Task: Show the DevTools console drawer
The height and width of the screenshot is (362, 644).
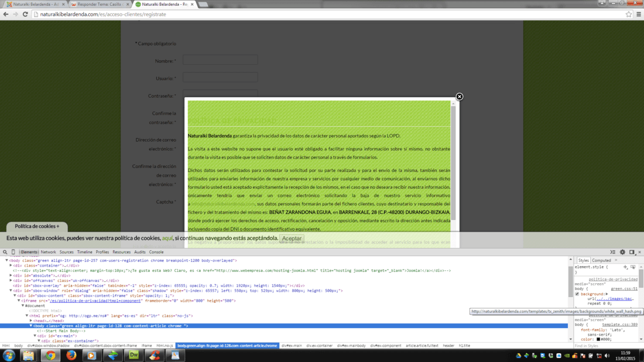Action: [612, 252]
